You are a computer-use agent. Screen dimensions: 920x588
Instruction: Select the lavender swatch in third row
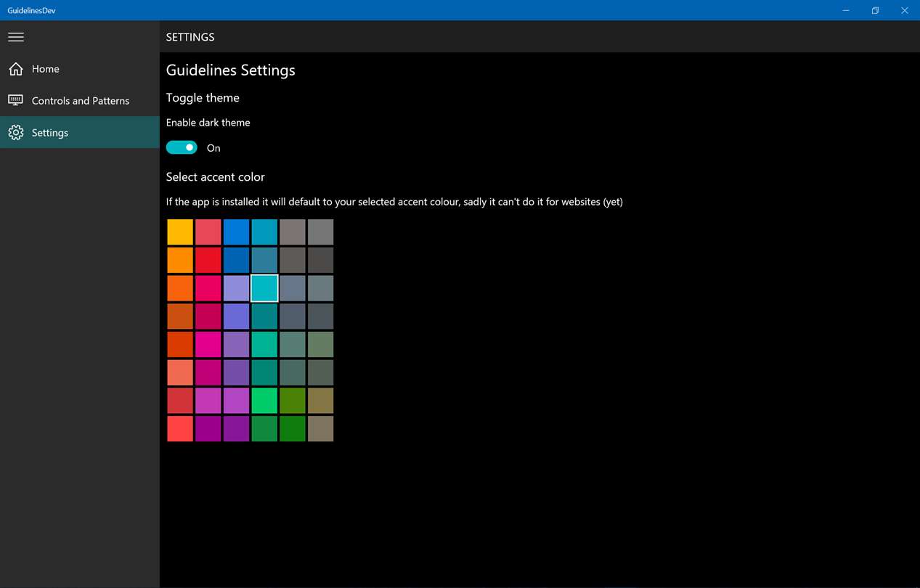(x=236, y=288)
